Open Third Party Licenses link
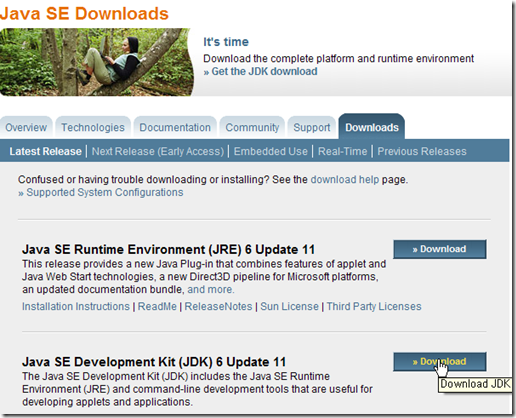 pyautogui.click(x=374, y=306)
